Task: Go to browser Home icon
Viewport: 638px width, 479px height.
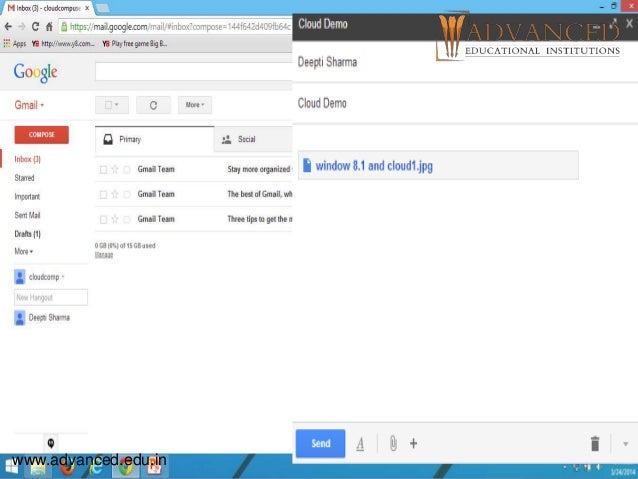Action: pyautogui.click(x=49, y=27)
